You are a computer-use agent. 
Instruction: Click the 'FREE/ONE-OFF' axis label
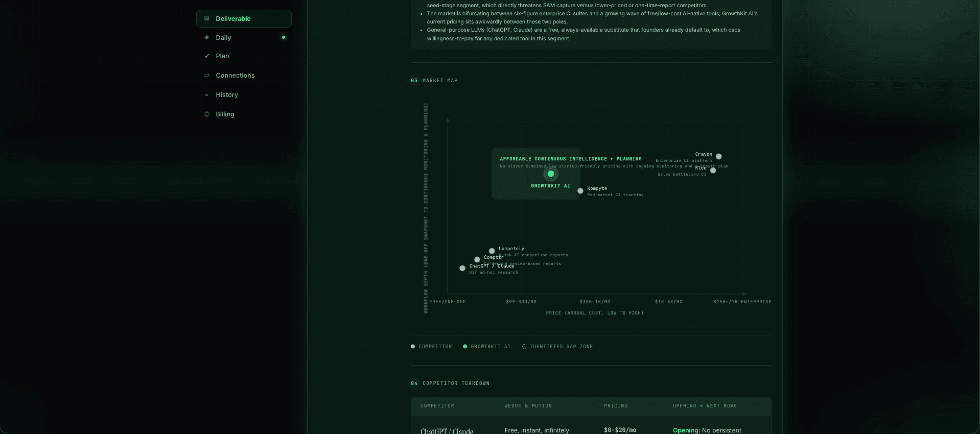448,302
